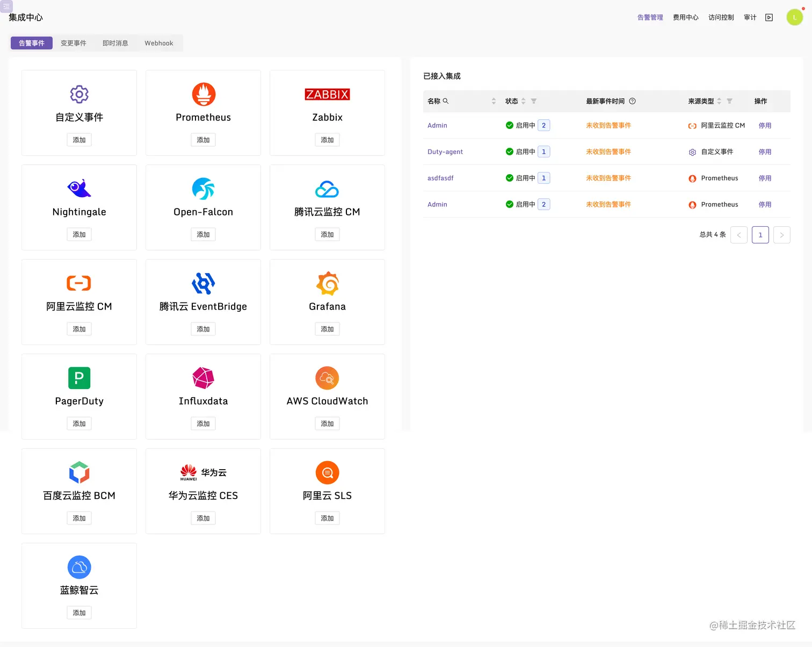Open the Admin integration of 阿里云监控 CM
812x647 pixels.
[x=437, y=125]
